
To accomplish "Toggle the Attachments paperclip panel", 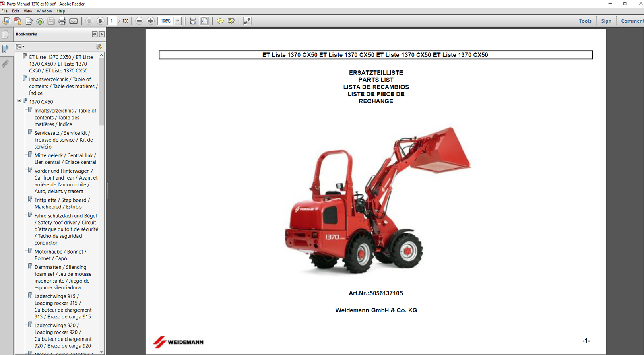I will click(6, 64).
